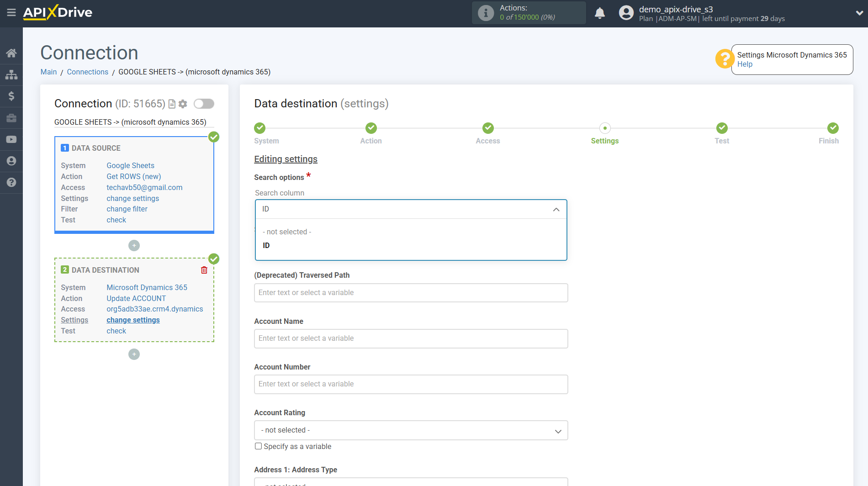Click the Data Destination green checkmark

214,259
